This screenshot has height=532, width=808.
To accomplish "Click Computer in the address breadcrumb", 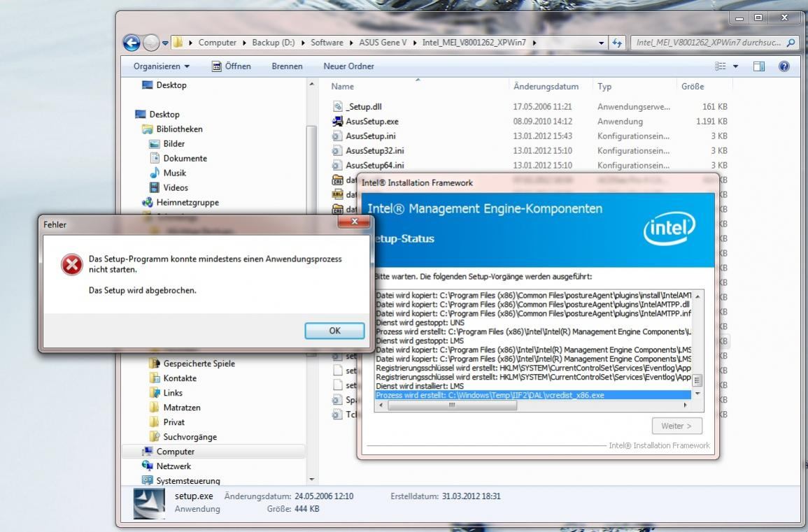I will coord(217,43).
